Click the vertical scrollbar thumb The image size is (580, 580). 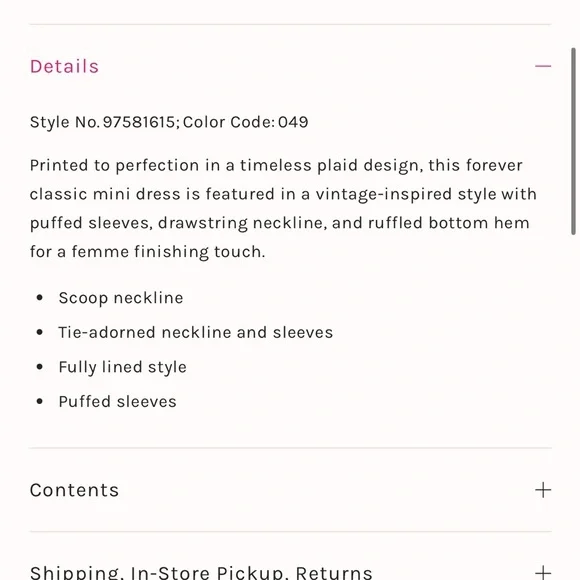coord(573,141)
